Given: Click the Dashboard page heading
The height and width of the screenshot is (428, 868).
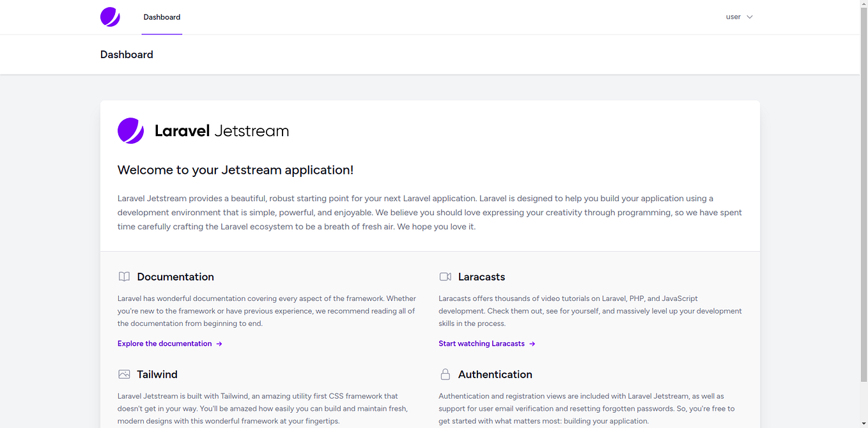Looking at the screenshot, I should click(127, 54).
